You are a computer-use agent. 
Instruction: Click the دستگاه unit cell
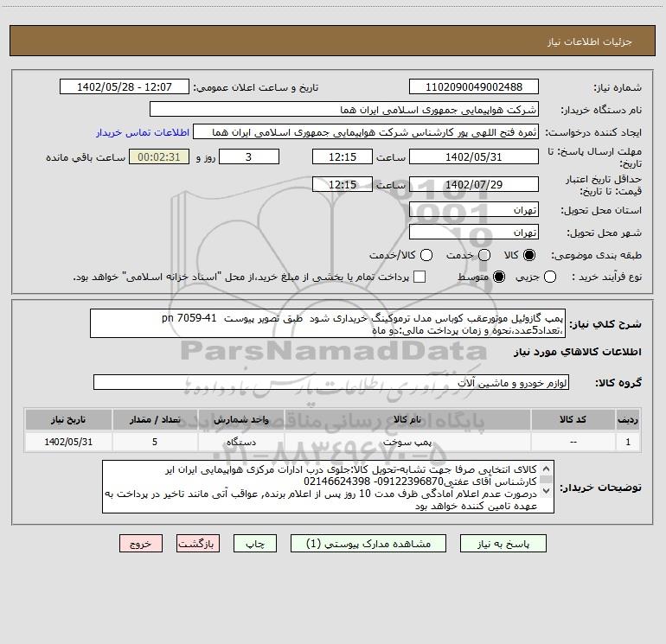(240, 442)
